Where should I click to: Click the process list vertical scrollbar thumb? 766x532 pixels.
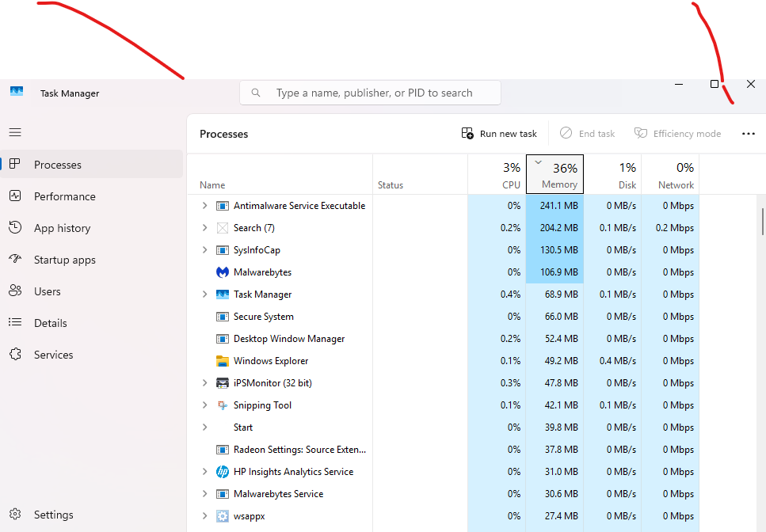(x=761, y=221)
